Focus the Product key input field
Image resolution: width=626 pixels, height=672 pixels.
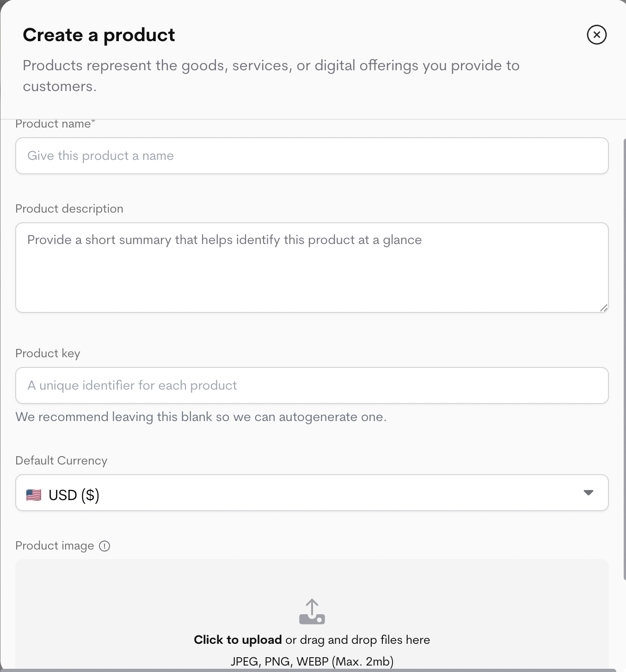312,385
